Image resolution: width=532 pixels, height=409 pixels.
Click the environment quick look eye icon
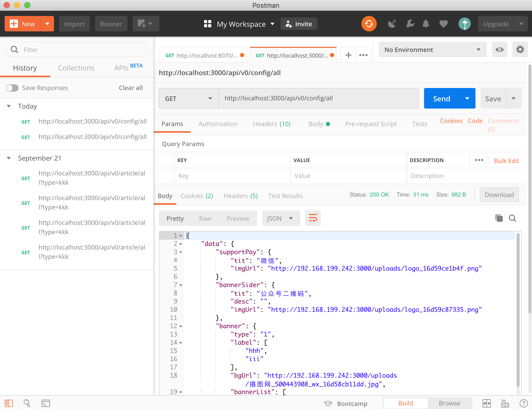point(499,49)
